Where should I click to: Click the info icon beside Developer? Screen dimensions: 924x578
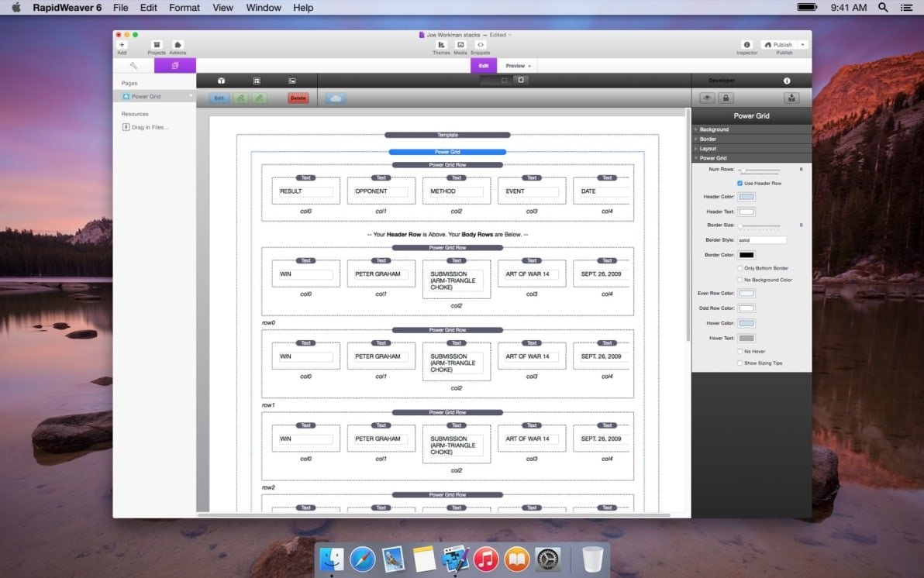[787, 81]
